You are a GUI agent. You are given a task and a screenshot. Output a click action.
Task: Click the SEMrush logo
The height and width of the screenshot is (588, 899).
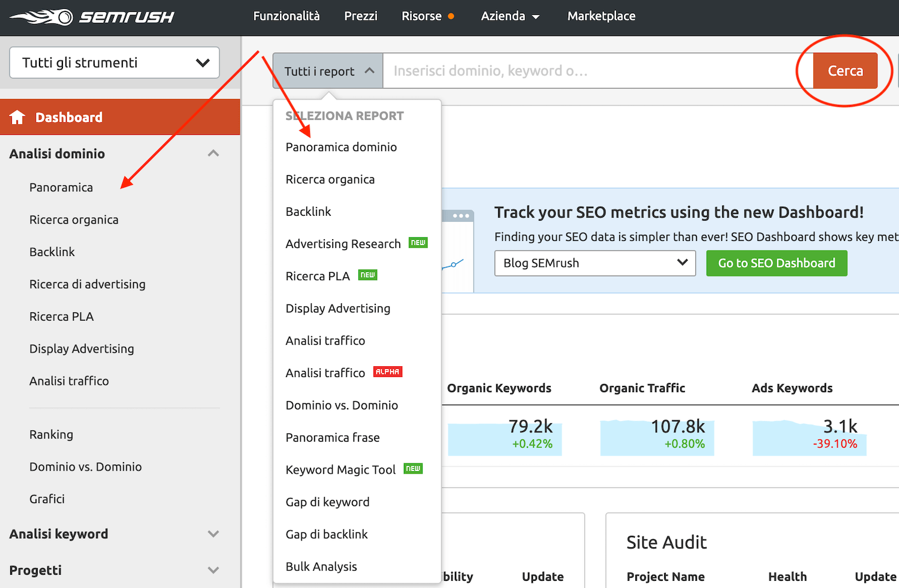coord(92,17)
